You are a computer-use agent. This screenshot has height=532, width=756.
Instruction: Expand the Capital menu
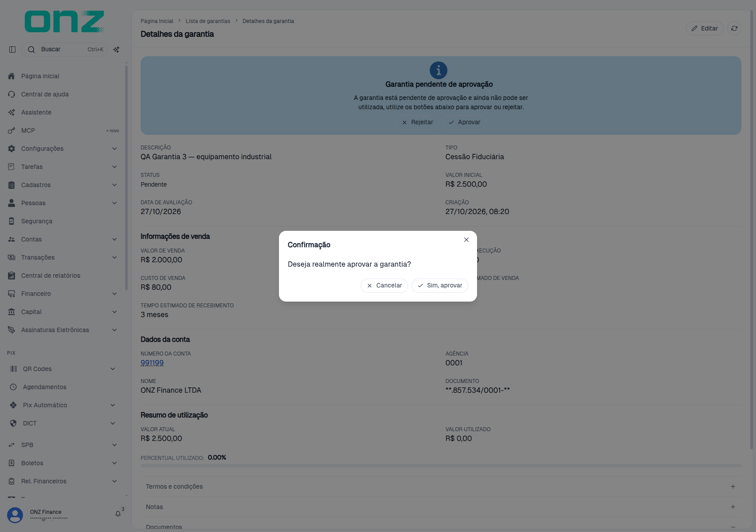63,312
